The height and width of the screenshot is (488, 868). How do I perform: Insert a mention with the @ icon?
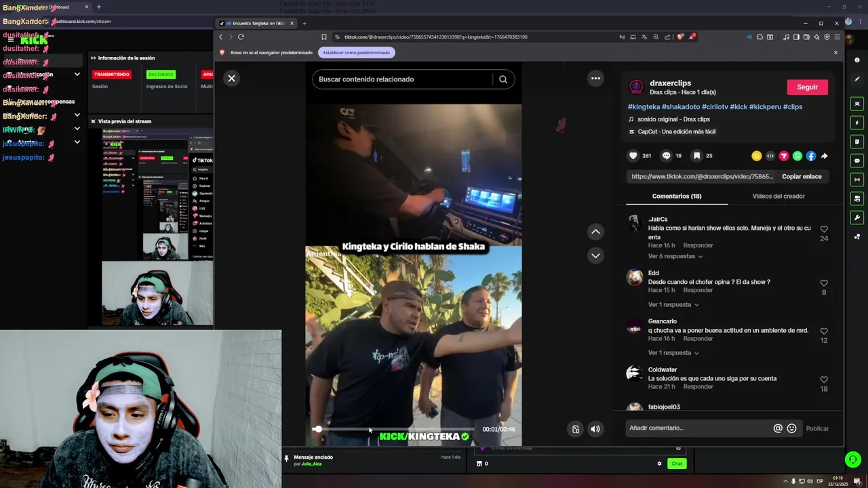[x=778, y=428]
